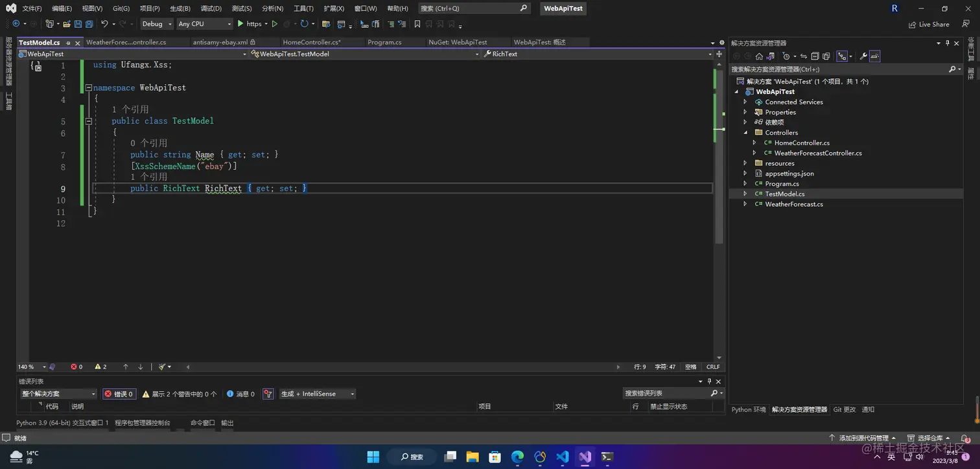The height and width of the screenshot is (469, 980).
Task: Click the Navigate Backward icon in toolbar
Action: pyautogui.click(x=16, y=24)
